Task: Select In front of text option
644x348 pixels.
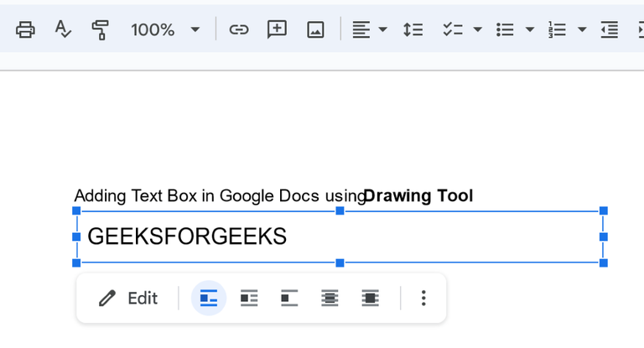Action: [x=370, y=299]
